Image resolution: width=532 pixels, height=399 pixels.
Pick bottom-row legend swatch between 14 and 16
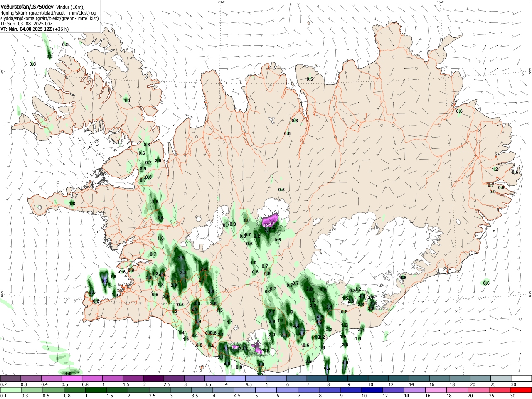point(415,390)
